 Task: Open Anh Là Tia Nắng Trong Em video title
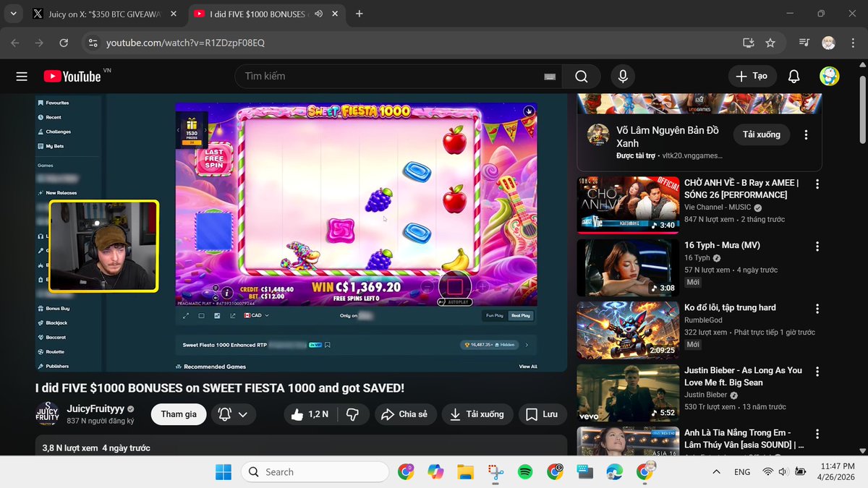[744, 439]
